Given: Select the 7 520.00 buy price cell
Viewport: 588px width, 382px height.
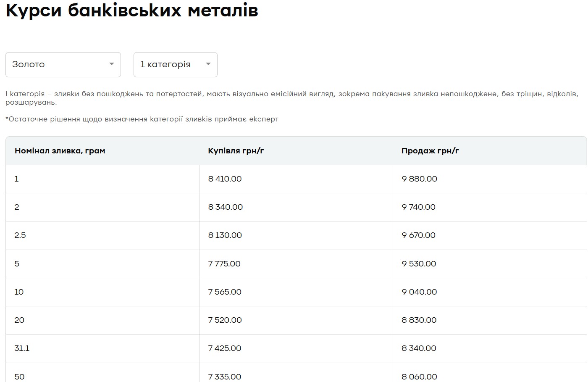Looking at the screenshot, I should pyautogui.click(x=296, y=320).
